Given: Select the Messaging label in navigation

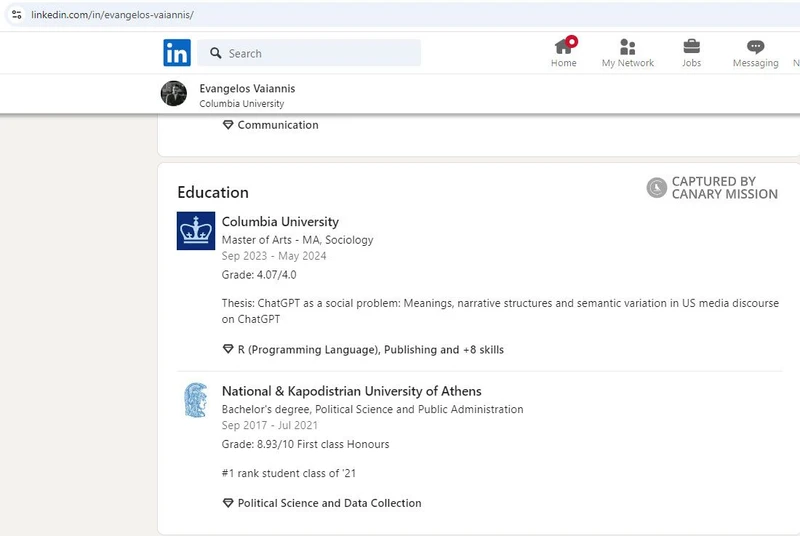Looking at the screenshot, I should (756, 63).
